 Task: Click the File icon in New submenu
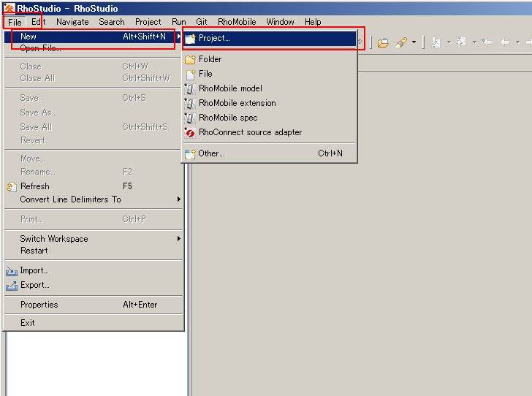pyautogui.click(x=191, y=75)
